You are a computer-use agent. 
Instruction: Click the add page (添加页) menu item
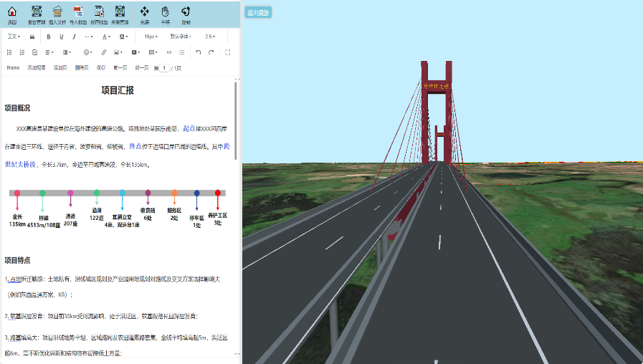[59, 68]
